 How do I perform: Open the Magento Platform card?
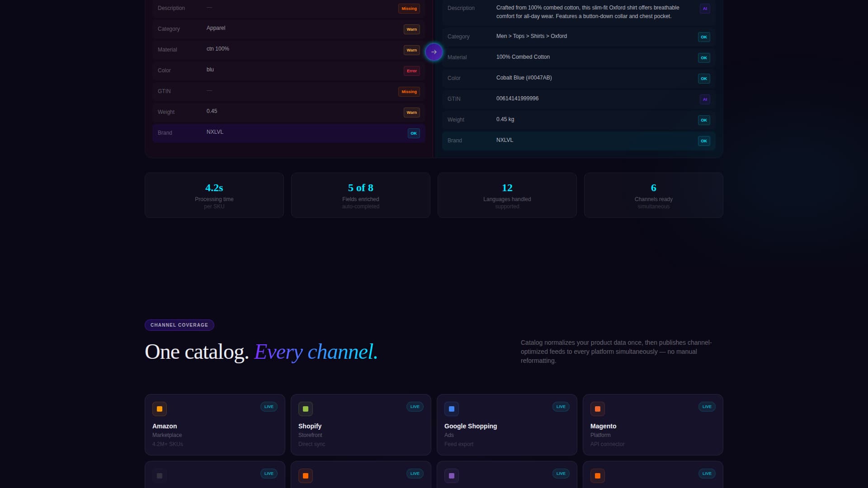(653, 425)
